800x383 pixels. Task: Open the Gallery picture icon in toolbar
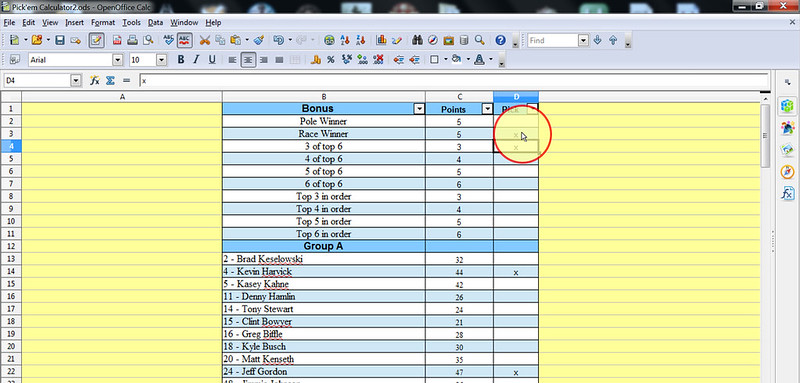448,40
